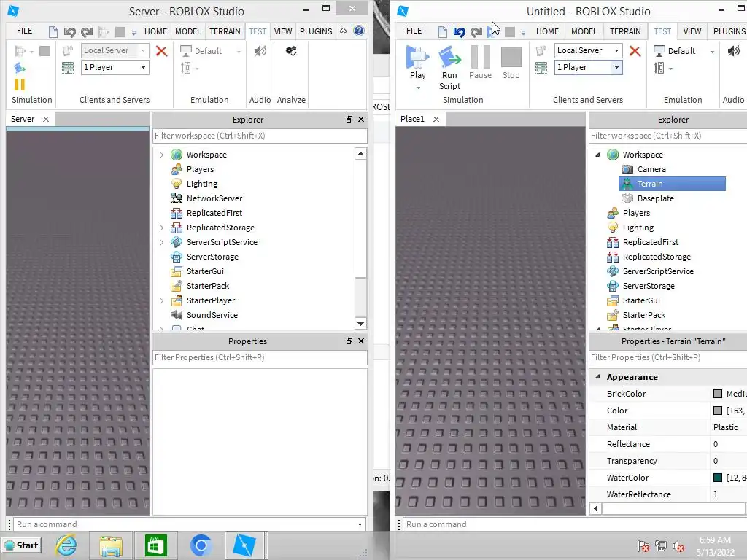Image resolution: width=747 pixels, height=560 pixels.
Task: Open the Windows Start button
Action: tap(21, 545)
